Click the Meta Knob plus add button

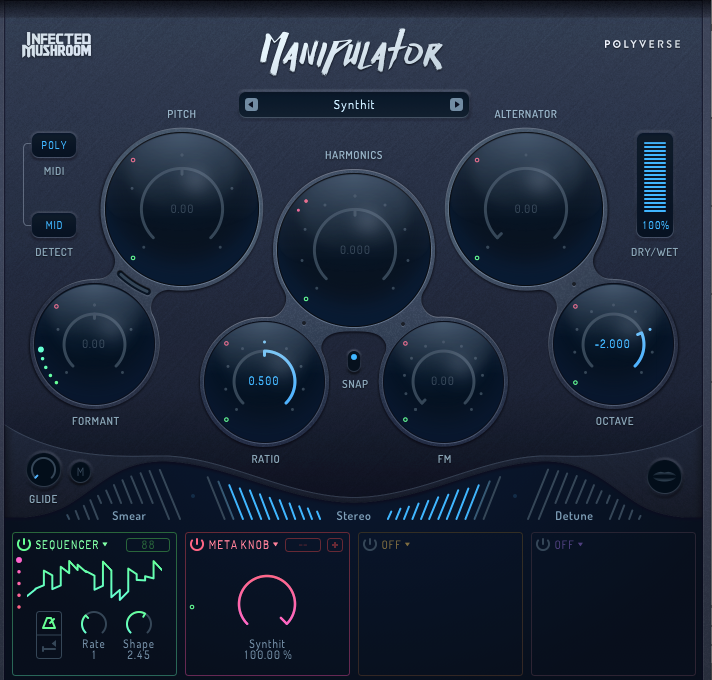(x=335, y=545)
